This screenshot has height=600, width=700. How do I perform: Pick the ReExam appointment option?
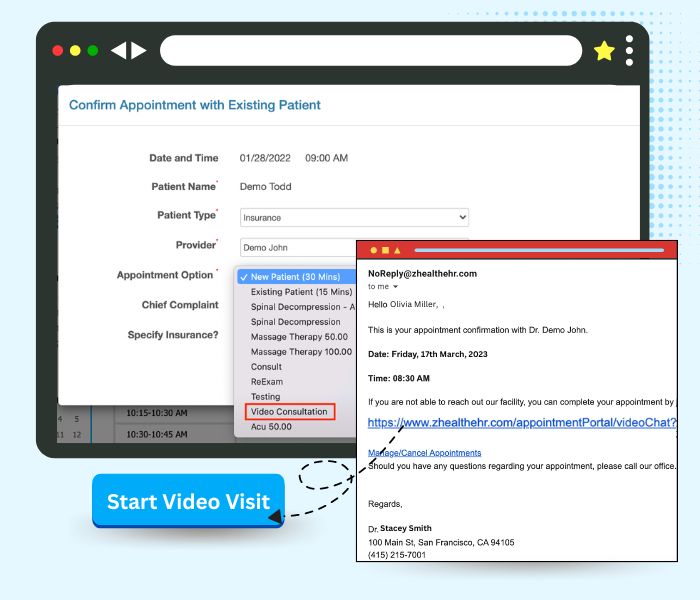267,382
